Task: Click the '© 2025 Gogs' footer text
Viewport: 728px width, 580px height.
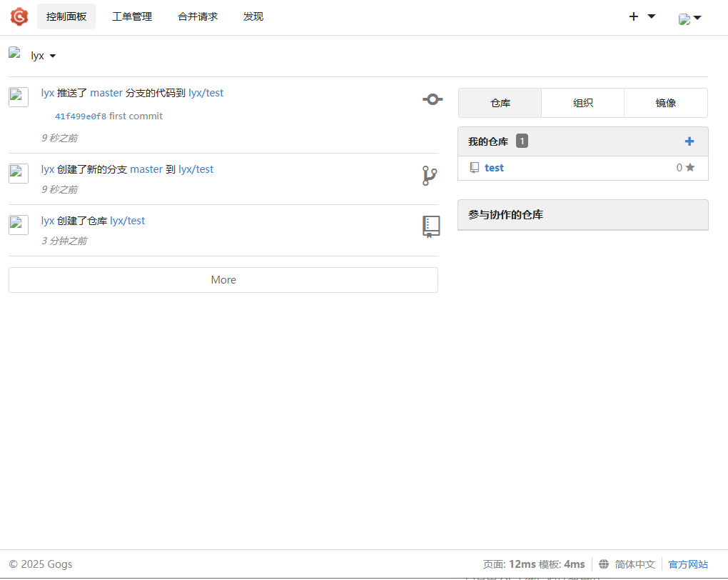Action: (x=41, y=564)
